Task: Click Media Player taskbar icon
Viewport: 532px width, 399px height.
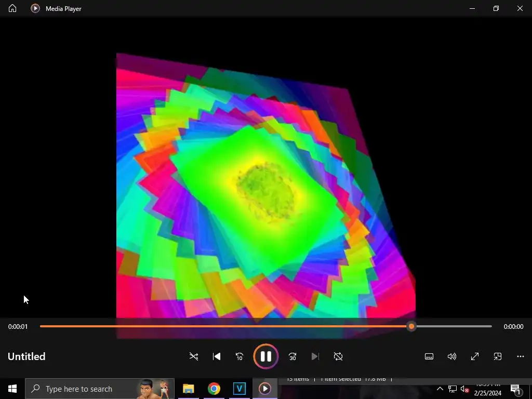Action: [x=264, y=389]
